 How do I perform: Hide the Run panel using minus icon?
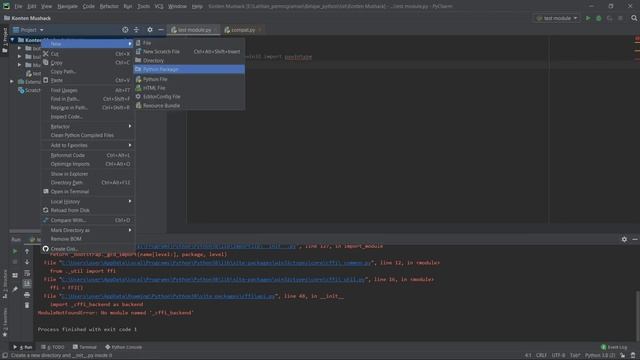click(x=635, y=240)
